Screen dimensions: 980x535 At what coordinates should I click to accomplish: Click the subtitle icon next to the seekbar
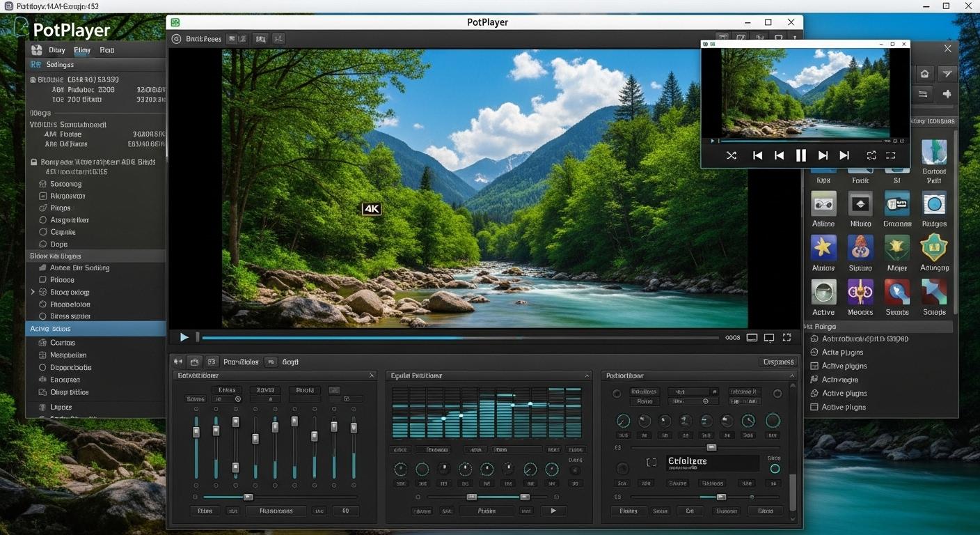(x=752, y=337)
